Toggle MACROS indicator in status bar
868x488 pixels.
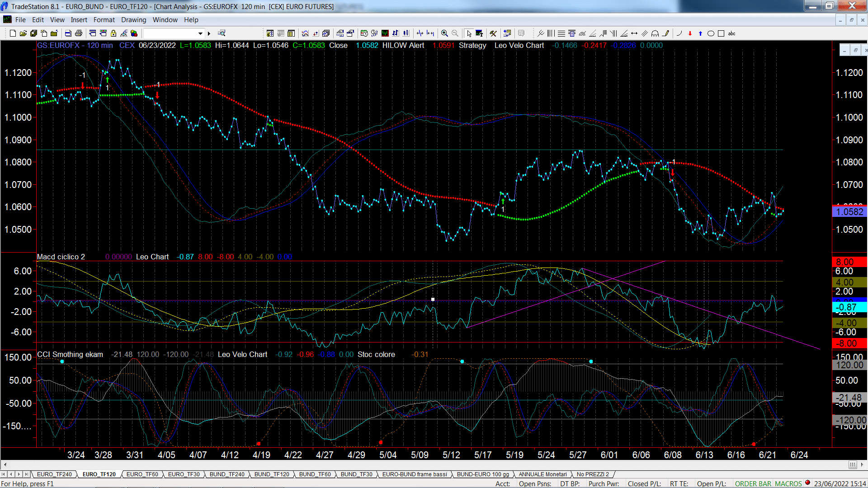788,483
